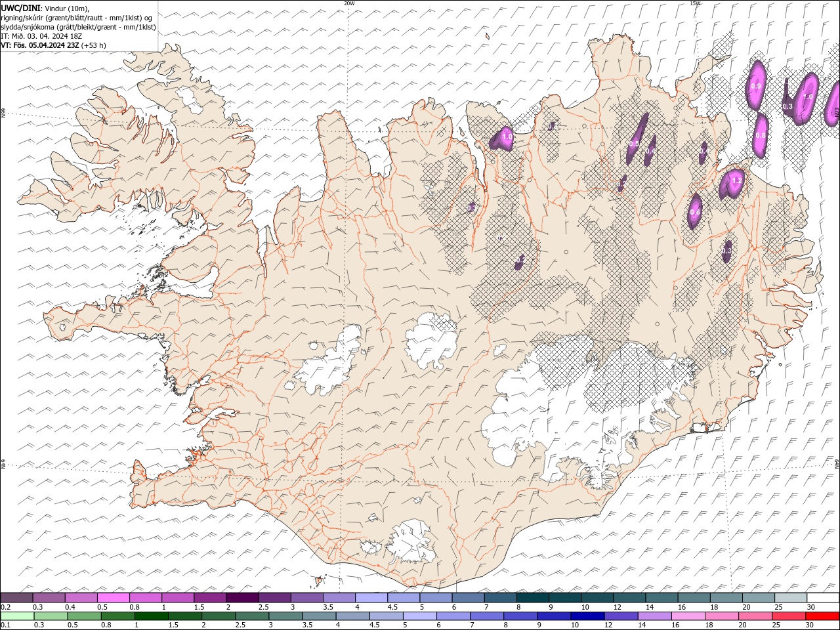The width and height of the screenshot is (840, 630).
Task: Pick the light periwinkle 4–4.5 swatch, upper scale
Action: click(x=371, y=598)
